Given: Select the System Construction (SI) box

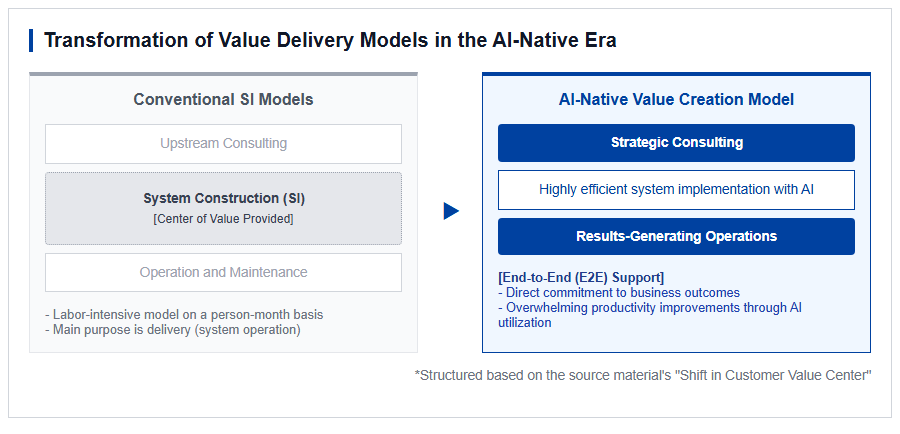Looking at the screenshot, I should tap(223, 208).
